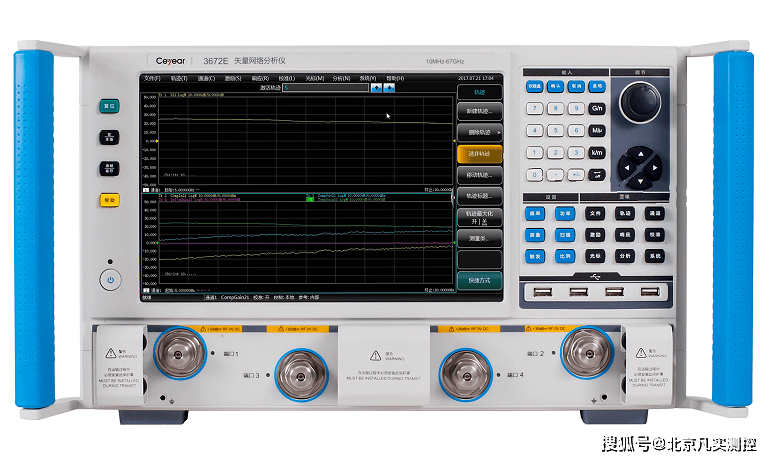
Task: Open the 新建轨迹... softkey dialog
Action: click(x=479, y=111)
